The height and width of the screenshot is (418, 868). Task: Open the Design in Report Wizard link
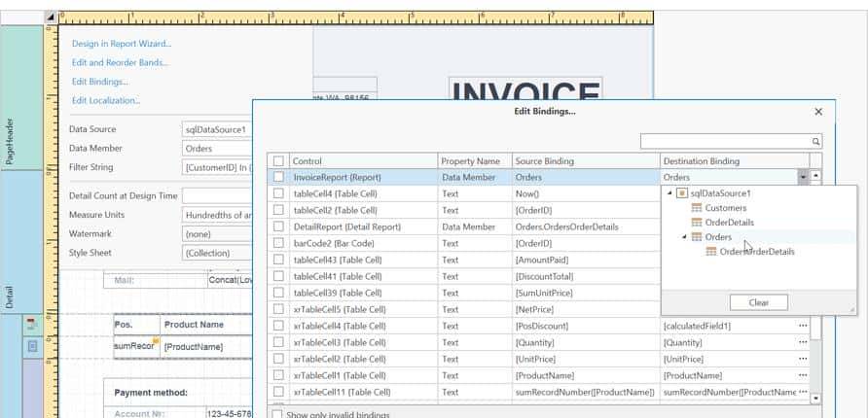coord(122,44)
